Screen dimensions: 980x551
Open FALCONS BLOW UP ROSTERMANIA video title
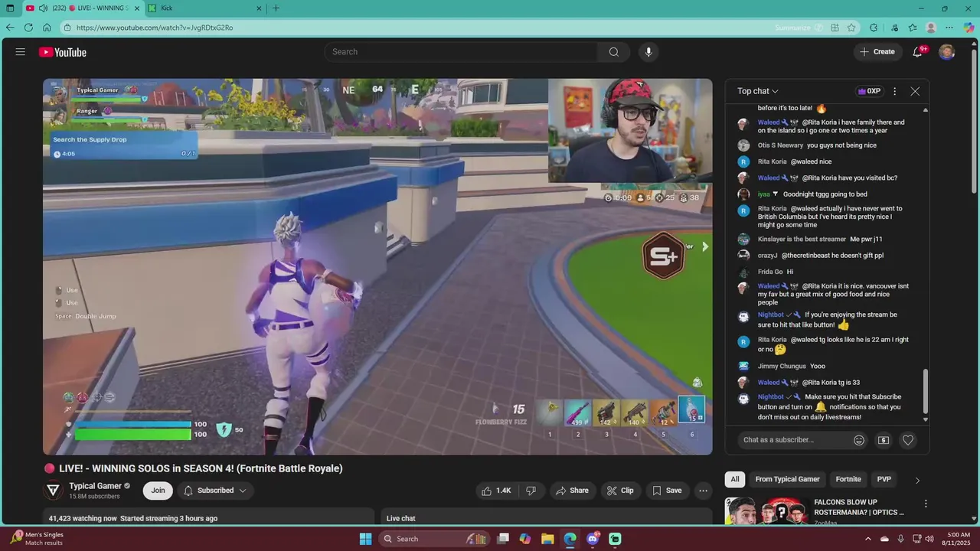tap(859, 507)
